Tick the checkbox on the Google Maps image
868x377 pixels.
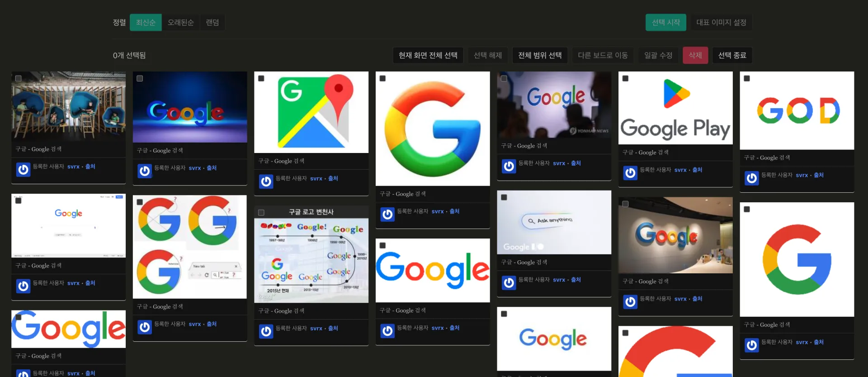point(261,78)
